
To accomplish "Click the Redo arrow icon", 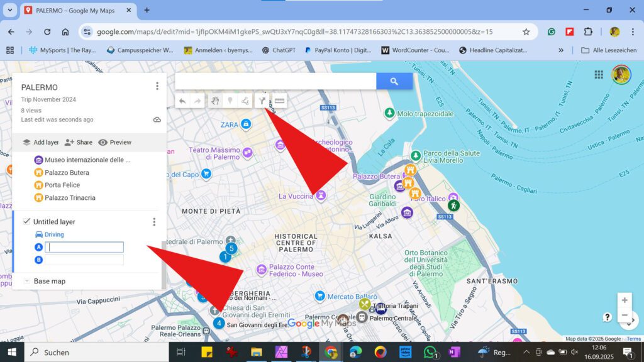I will [x=197, y=101].
